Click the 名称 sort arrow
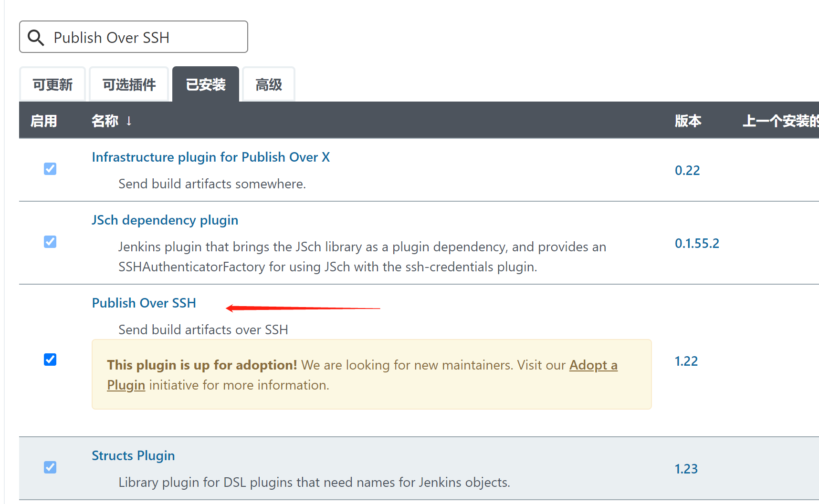This screenshot has width=819, height=504. click(x=129, y=121)
